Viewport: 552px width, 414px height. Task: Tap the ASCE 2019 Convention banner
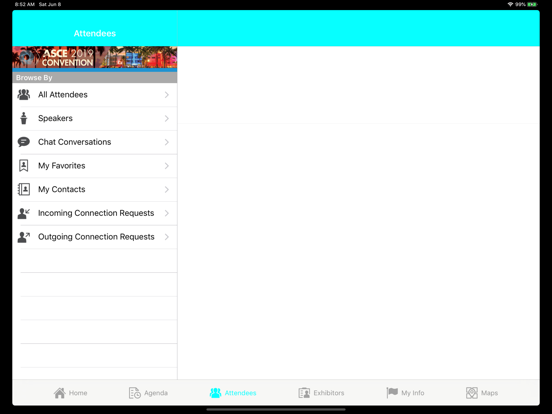coord(95,57)
